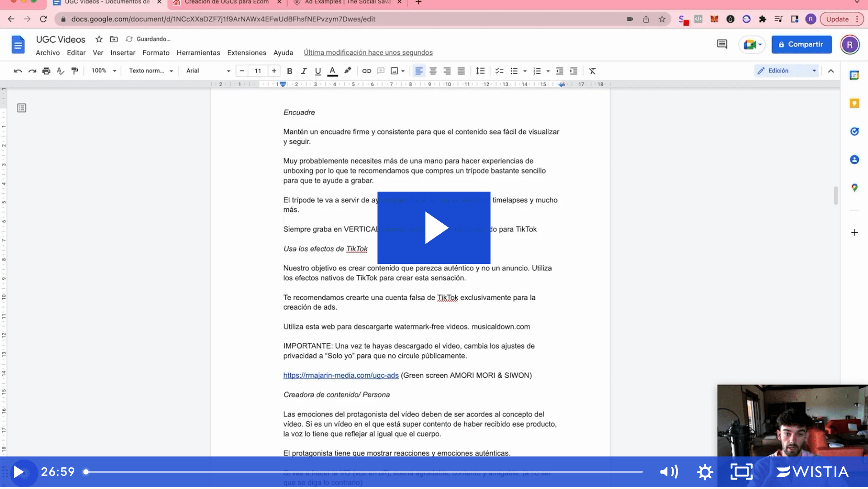Image resolution: width=868 pixels, height=489 pixels.
Task: Click the Bulleted list icon
Action: pyautogui.click(x=514, y=71)
